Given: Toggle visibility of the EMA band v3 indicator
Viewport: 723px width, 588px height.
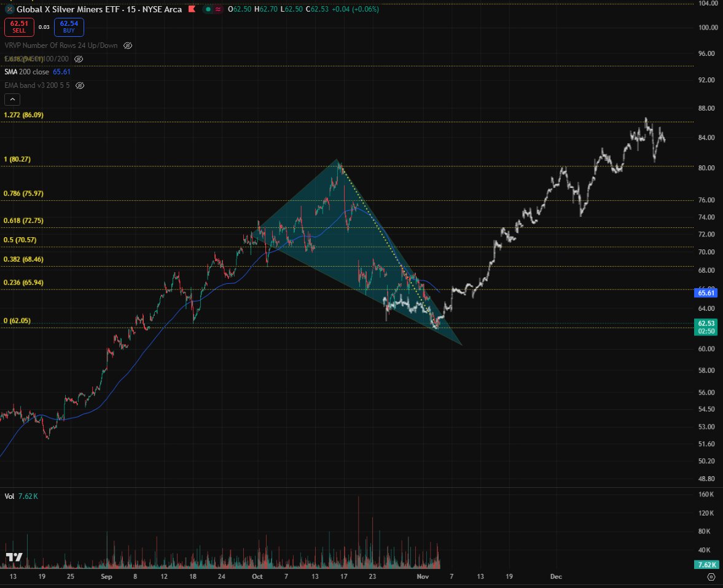Looking at the screenshot, I should 79,85.
